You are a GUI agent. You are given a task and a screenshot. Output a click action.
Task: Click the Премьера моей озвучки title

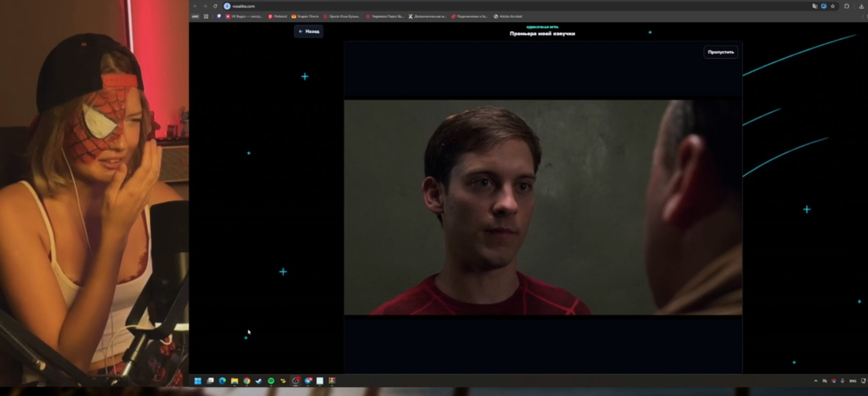pyautogui.click(x=542, y=34)
